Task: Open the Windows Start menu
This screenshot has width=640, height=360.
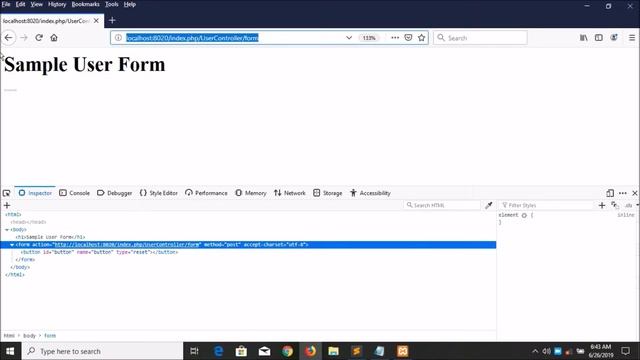Action: tap(10, 351)
